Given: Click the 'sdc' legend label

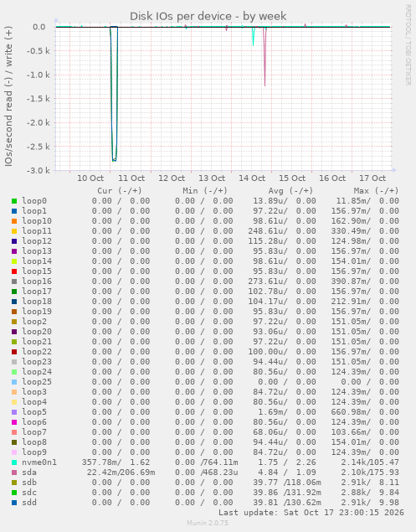Looking at the screenshot, I should click(29, 493).
